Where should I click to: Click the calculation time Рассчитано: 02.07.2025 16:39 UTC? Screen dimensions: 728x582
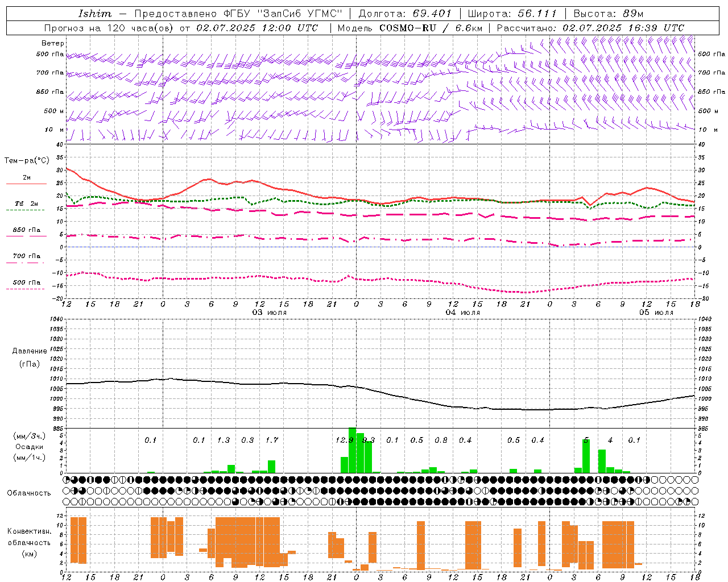pos(590,28)
